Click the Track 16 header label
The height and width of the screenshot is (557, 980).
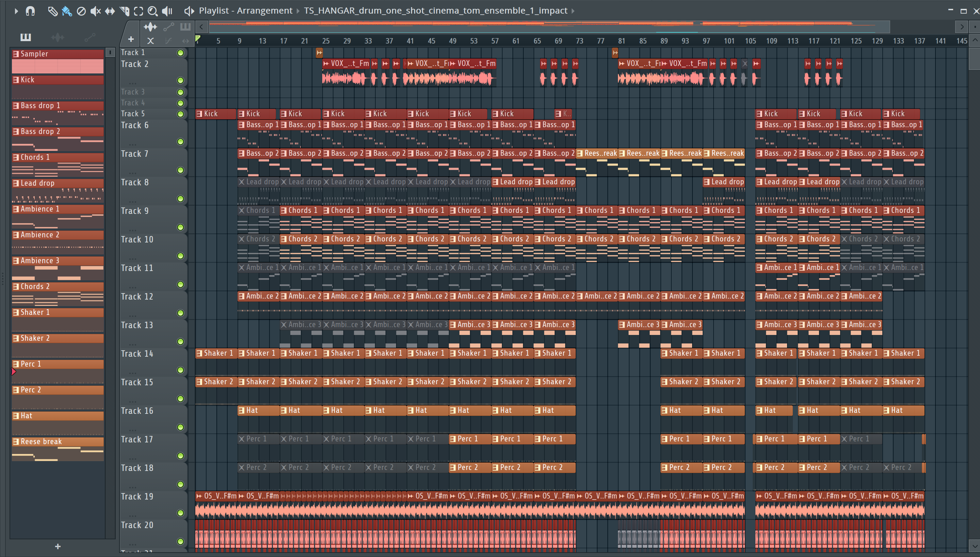pos(137,411)
